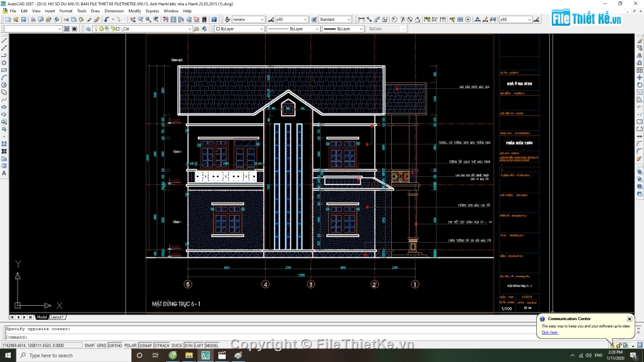Toggle GRID display in status bar
Image resolution: width=644 pixels, height=362 pixels.
pyautogui.click(x=101, y=346)
